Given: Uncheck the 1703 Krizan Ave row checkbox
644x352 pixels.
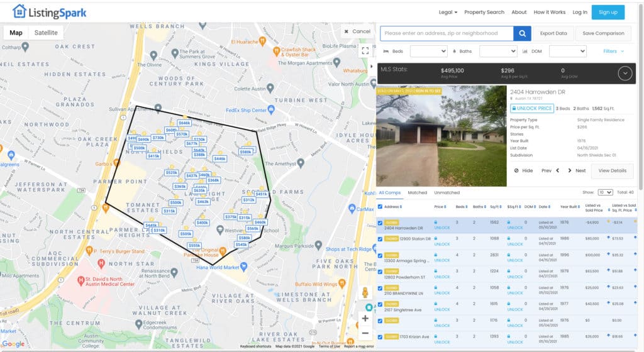Looking at the screenshot, I should tap(380, 338).
